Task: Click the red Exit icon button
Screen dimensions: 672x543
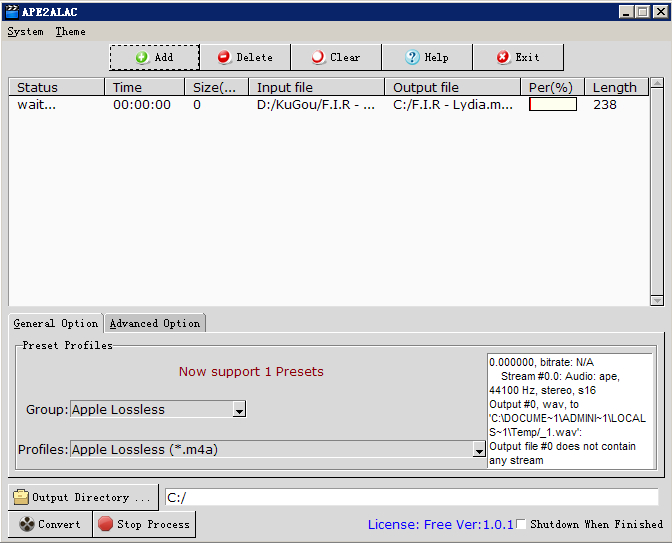Action: [518, 57]
